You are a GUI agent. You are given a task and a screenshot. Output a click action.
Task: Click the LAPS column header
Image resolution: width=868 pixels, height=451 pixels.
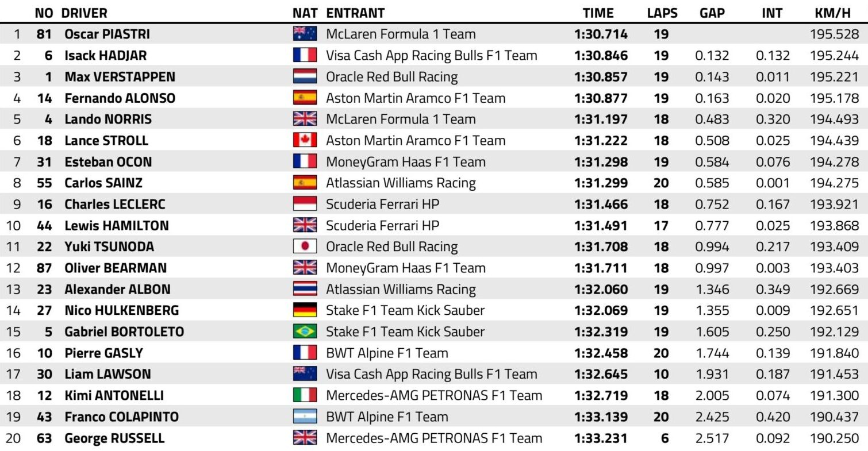click(662, 13)
